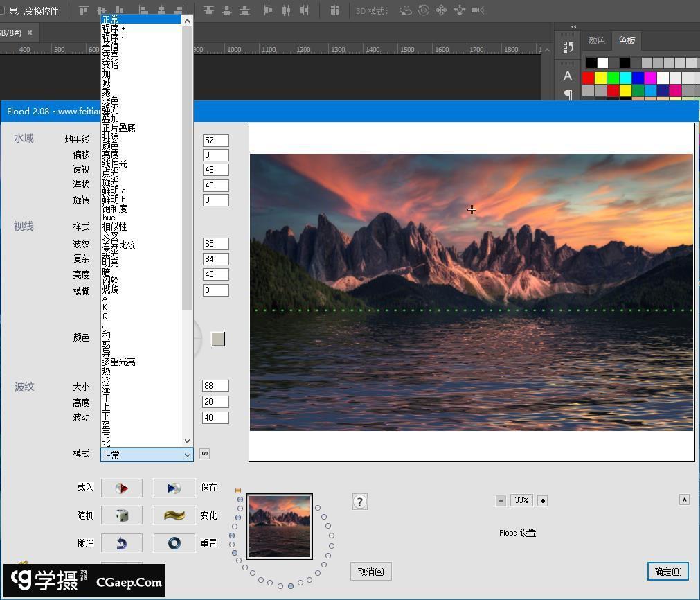Image resolution: width=700 pixels, height=600 pixels.
Task: Click the 取消 cancel button
Action: (x=371, y=572)
